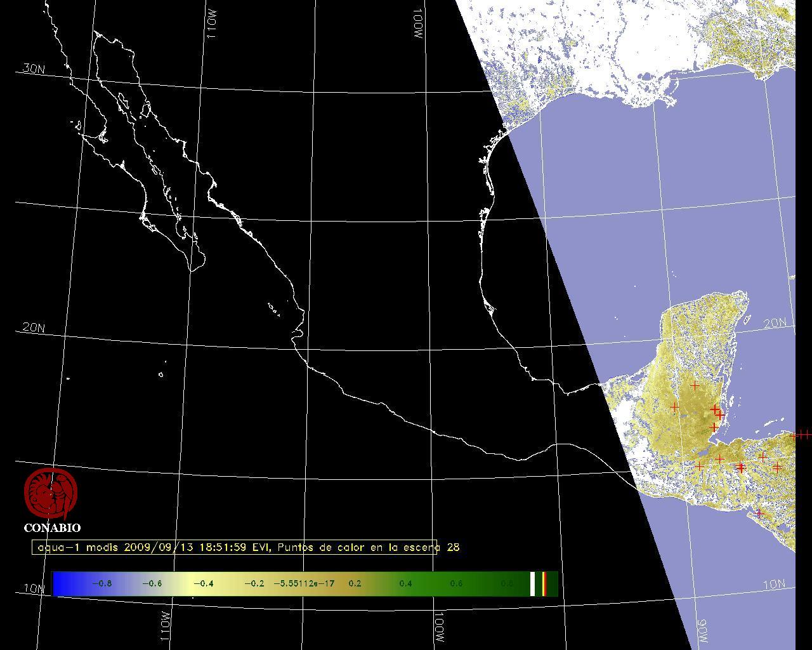The height and width of the screenshot is (650, 812).
Task: Pick the -0.8 blue value on color bar
Action: (101, 584)
